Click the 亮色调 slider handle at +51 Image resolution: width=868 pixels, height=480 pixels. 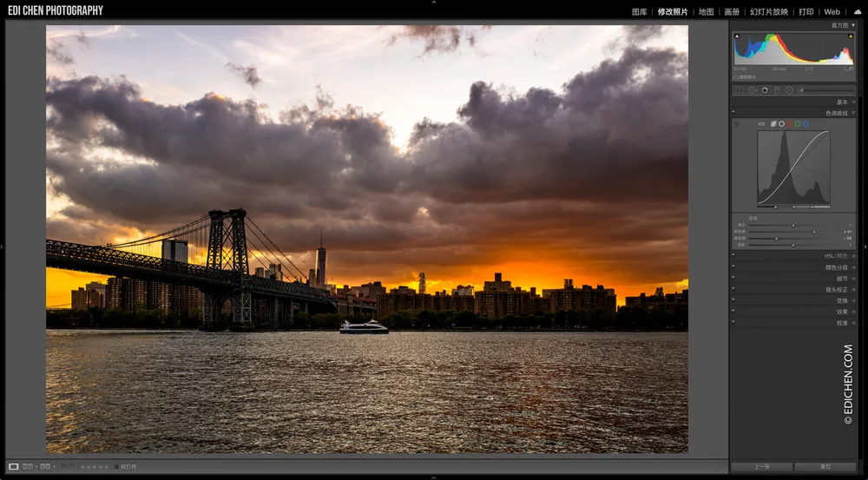[814, 232]
